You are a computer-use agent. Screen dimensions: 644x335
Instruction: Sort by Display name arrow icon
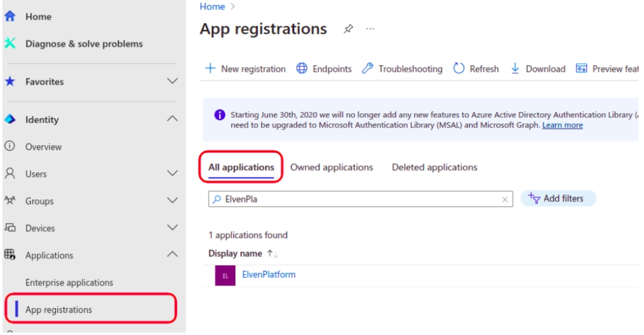pyautogui.click(x=272, y=253)
